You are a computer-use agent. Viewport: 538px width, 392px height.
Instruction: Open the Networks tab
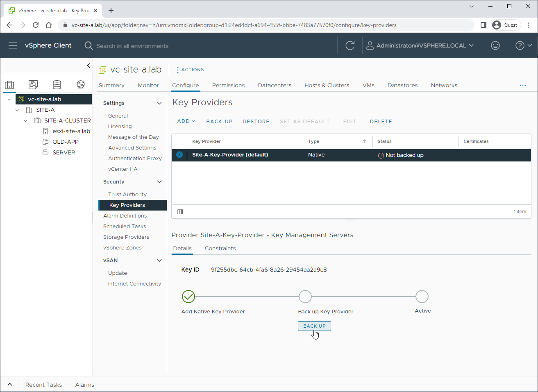tap(444, 85)
